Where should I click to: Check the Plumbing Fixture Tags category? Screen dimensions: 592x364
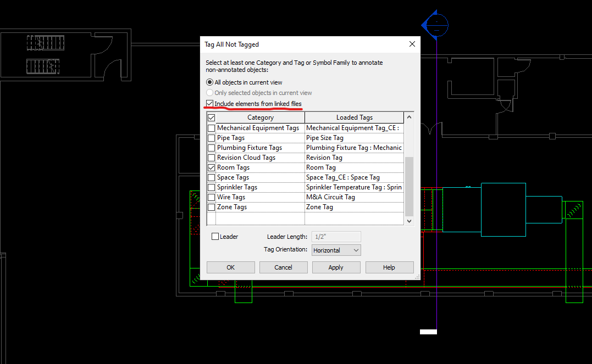point(212,147)
